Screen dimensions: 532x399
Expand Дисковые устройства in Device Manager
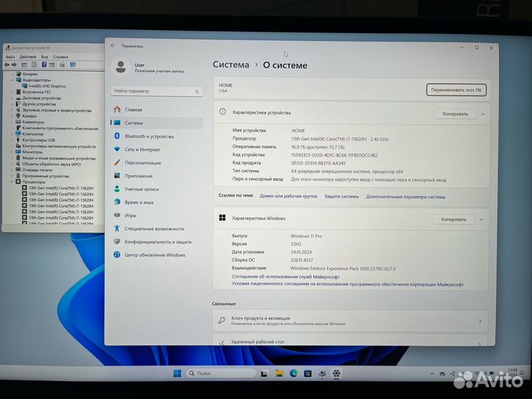[x=13, y=98]
